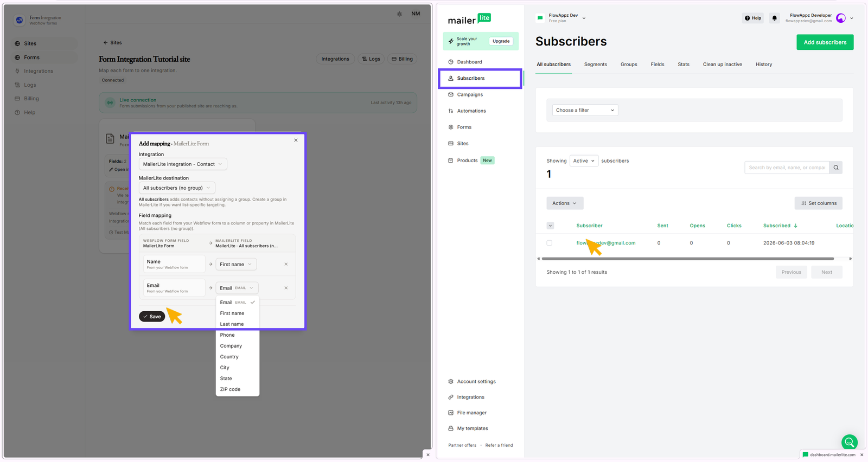Click the Partner offers link
Viewport: 868px width, 462px height.
462,445
